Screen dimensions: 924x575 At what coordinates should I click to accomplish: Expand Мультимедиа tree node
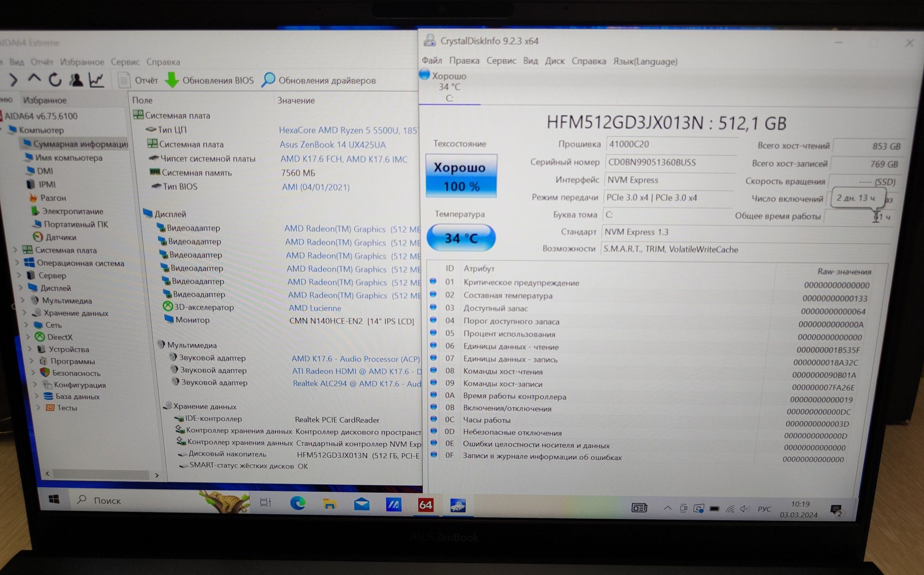tap(24, 300)
